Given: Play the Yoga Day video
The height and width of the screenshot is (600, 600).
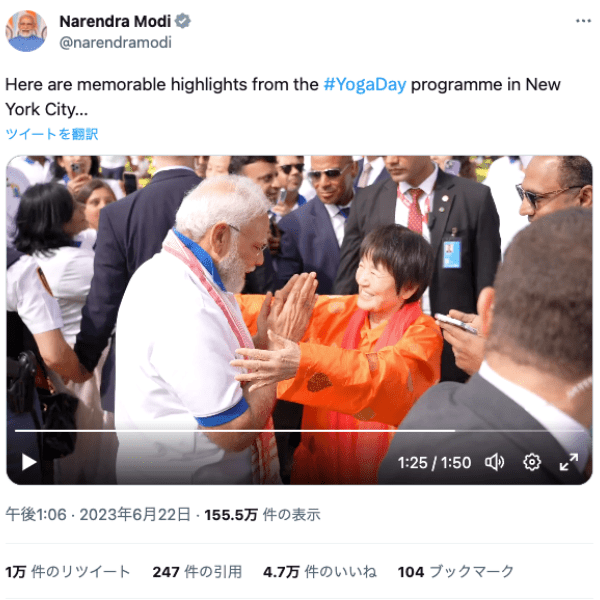Looking at the screenshot, I should click(x=29, y=462).
